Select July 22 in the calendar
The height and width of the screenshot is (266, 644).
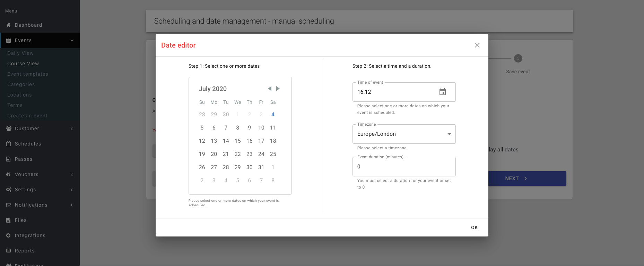pyautogui.click(x=238, y=154)
